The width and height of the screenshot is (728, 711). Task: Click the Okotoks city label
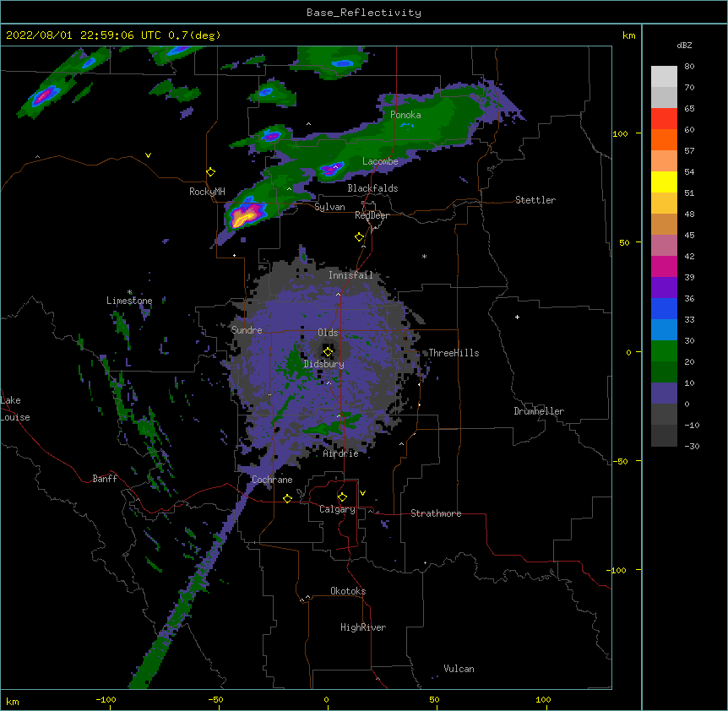click(x=348, y=591)
